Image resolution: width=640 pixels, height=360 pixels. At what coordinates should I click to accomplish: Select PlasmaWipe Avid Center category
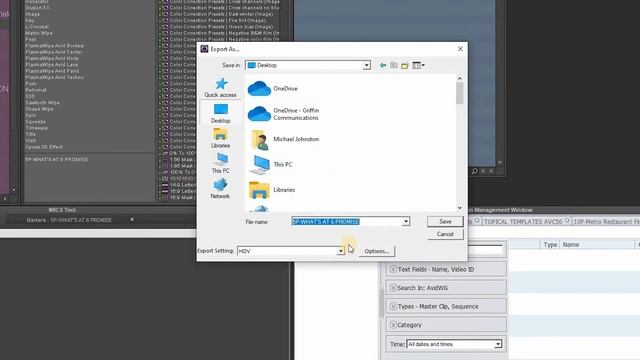tap(53, 52)
